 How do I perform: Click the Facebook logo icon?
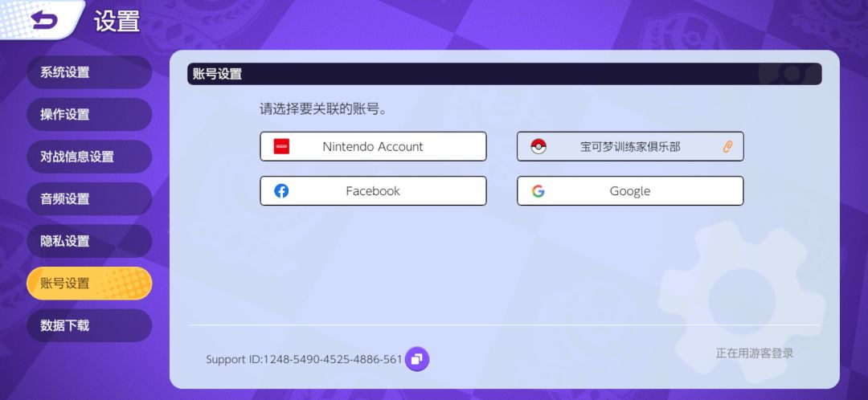tap(281, 191)
